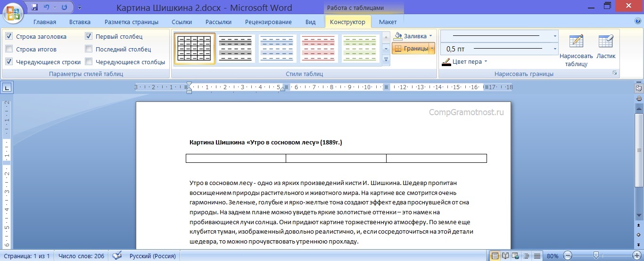This screenshot has width=644, height=261.
Task: Save document with the floppy disk icon
Action: tap(34, 8)
